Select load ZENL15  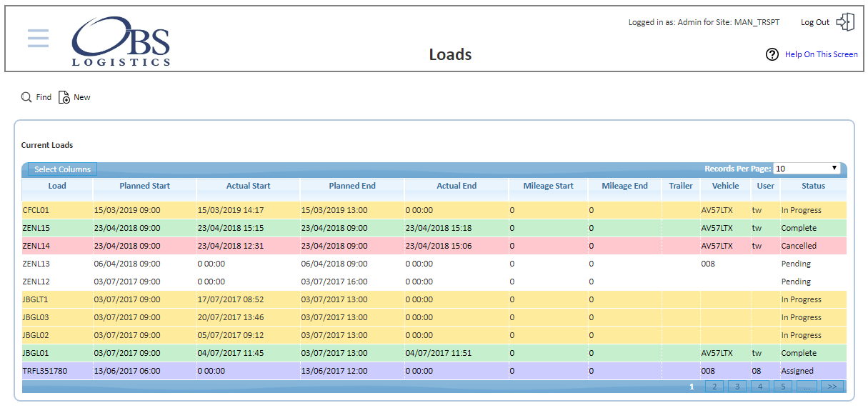[x=36, y=228]
